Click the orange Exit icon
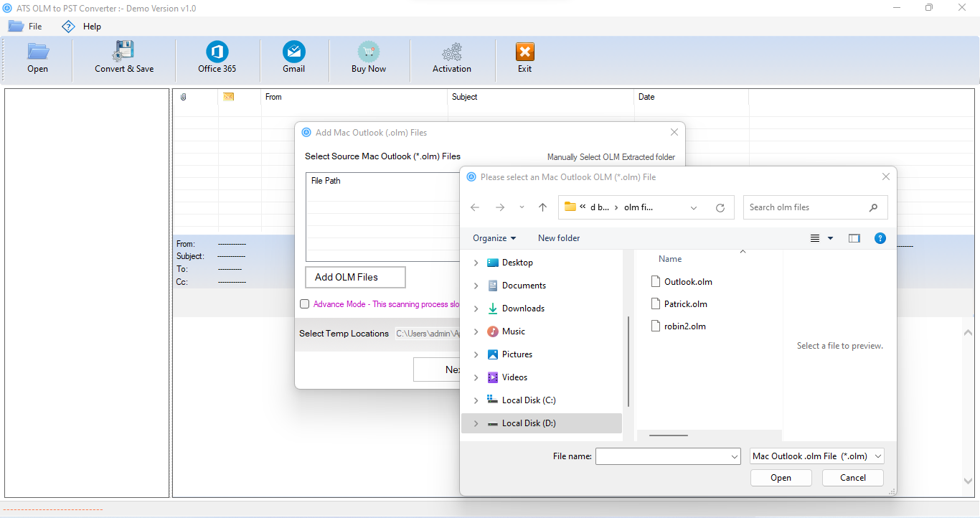Image resolution: width=980 pixels, height=518 pixels. [x=525, y=52]
